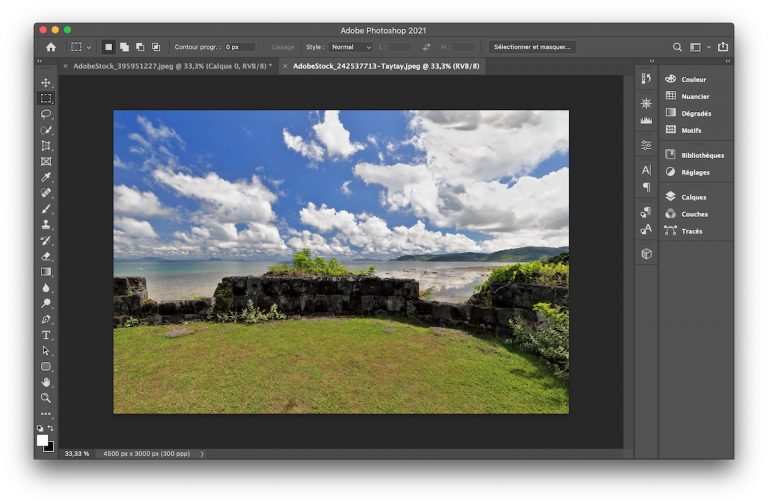Select the Brush tool
The image size is (768, 504).
click(46, 209)
